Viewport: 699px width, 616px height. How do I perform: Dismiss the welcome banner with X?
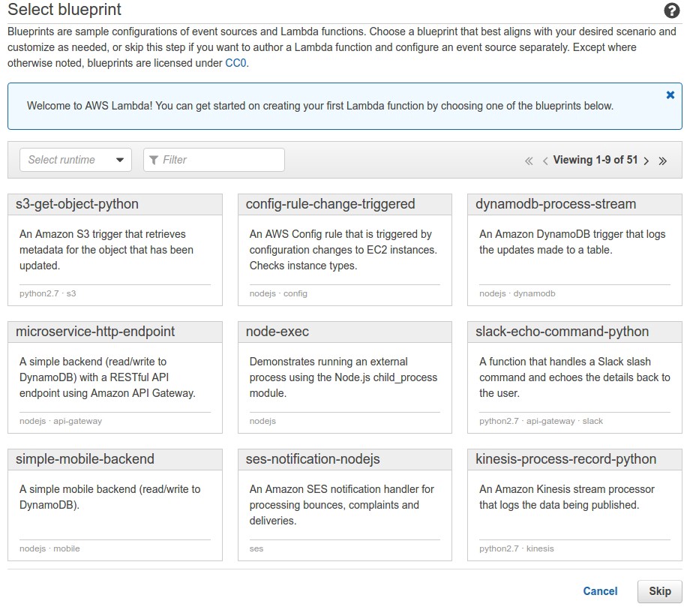pyautogui.click(x=670, y=95)
